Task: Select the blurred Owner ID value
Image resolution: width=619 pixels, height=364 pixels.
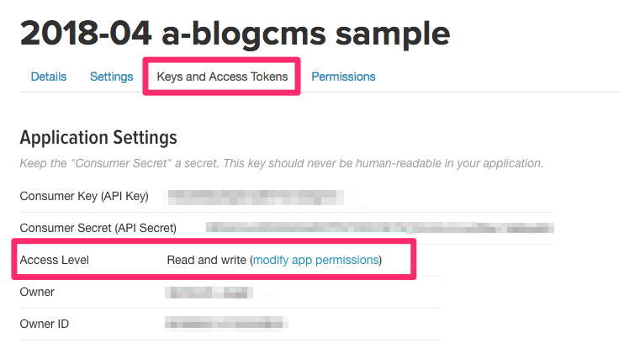Action: click(x=226, y=323)
